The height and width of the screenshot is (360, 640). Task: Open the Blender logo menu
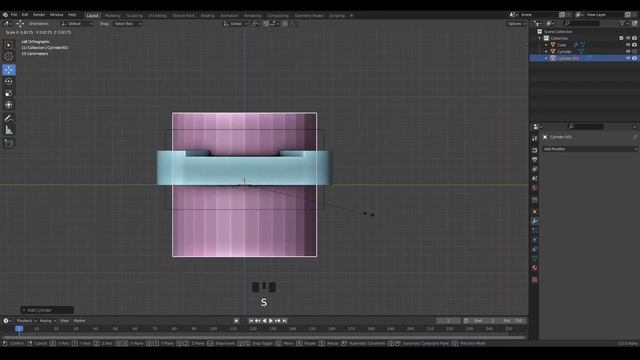click(x=5, y=15)
